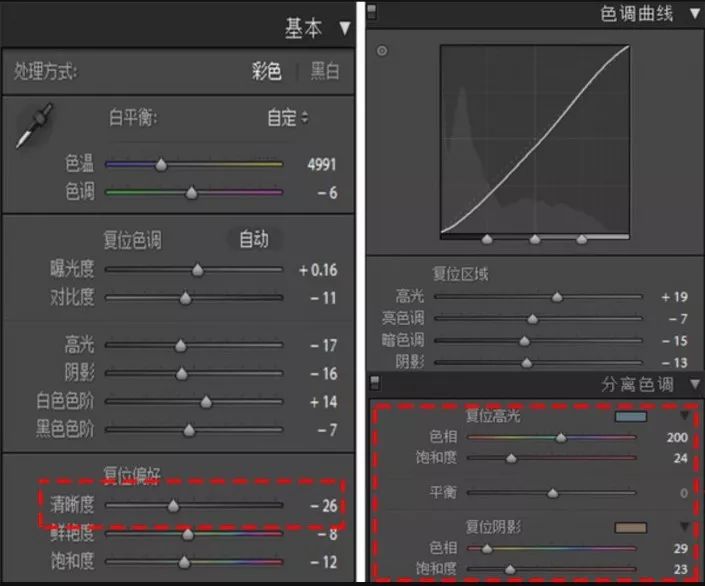Click the color temperature value 4991
Image resolution: width=705 pixels, height=586 pixels.
click(x=321, y=165)
